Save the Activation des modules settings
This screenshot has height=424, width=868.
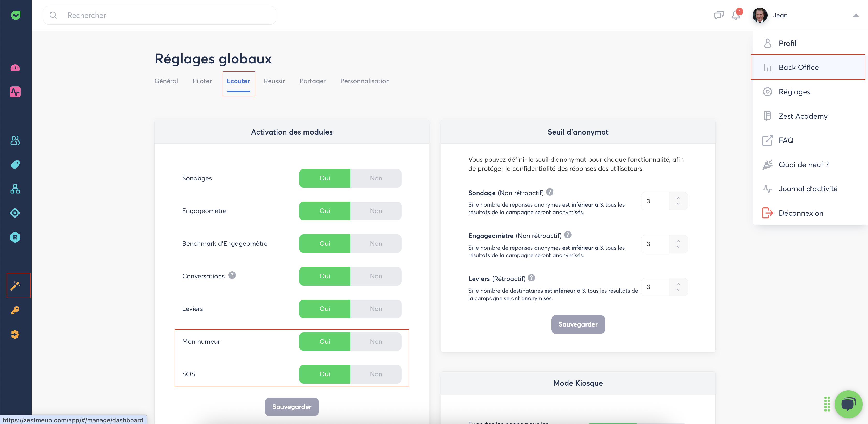(x=292, y=407)
